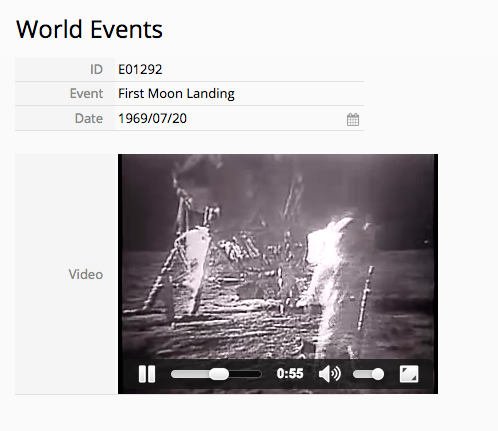The image size is (498, 431).
Task: Click the 0:55 elapsed time display
Action: (x=290, y=374)
